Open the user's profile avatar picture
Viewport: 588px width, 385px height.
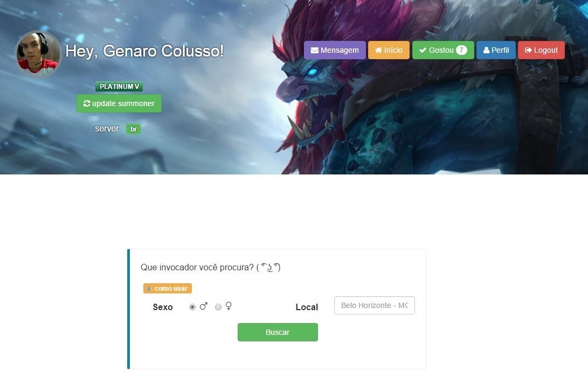(x=38, y=54)
